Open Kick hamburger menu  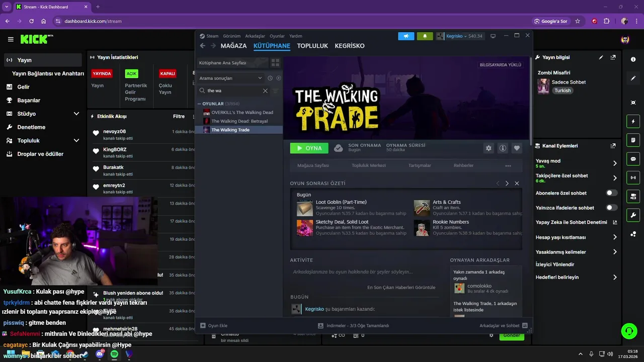pyautogui.click(x=11, y=39)
